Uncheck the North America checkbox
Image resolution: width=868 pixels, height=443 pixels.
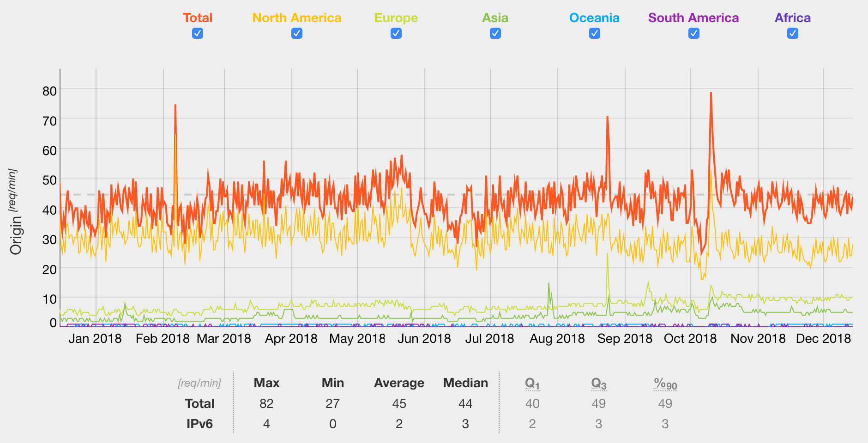coord(297,33)
